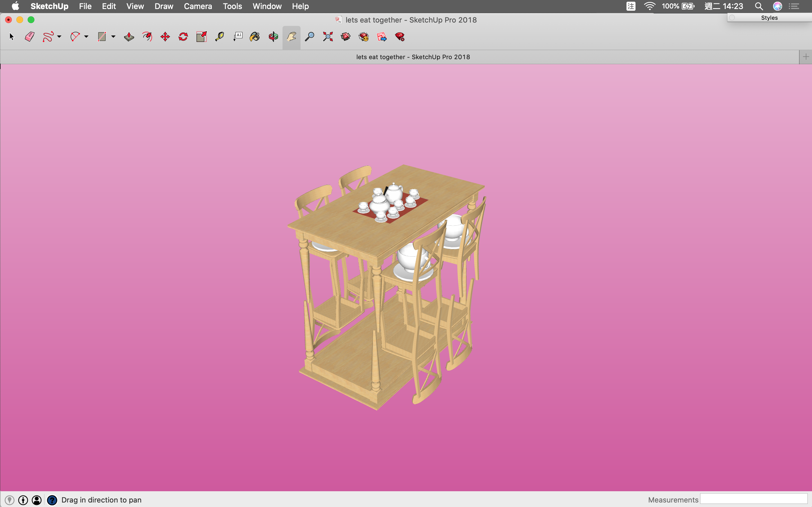Screen dimensions: 812x507
Task: Choose the Push/Pull tool
Action: (129, 37)
